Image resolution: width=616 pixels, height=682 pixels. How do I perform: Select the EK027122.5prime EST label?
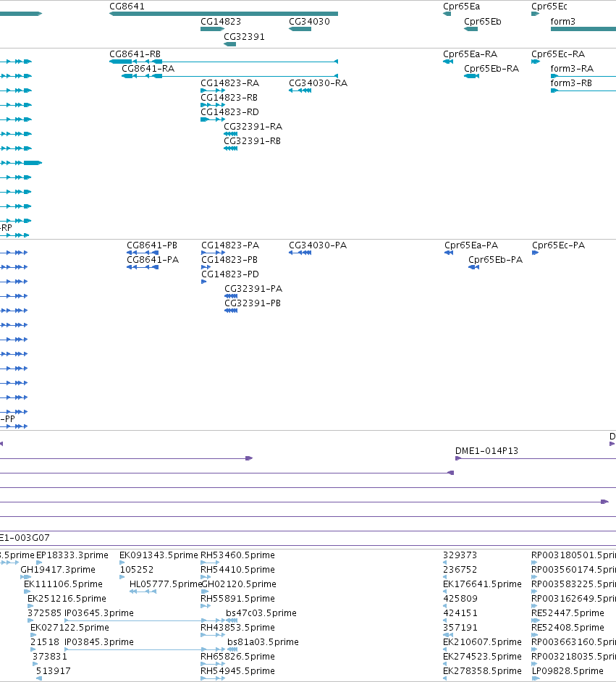pos(69,628)
